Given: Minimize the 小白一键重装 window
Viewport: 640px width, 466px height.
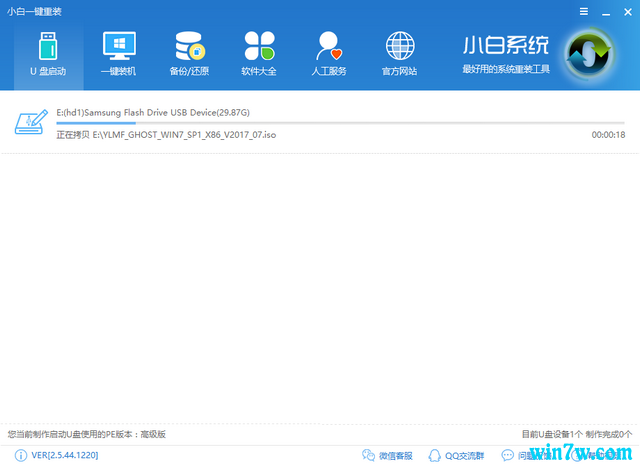Looking at the screenshot, I should [606, 12].
